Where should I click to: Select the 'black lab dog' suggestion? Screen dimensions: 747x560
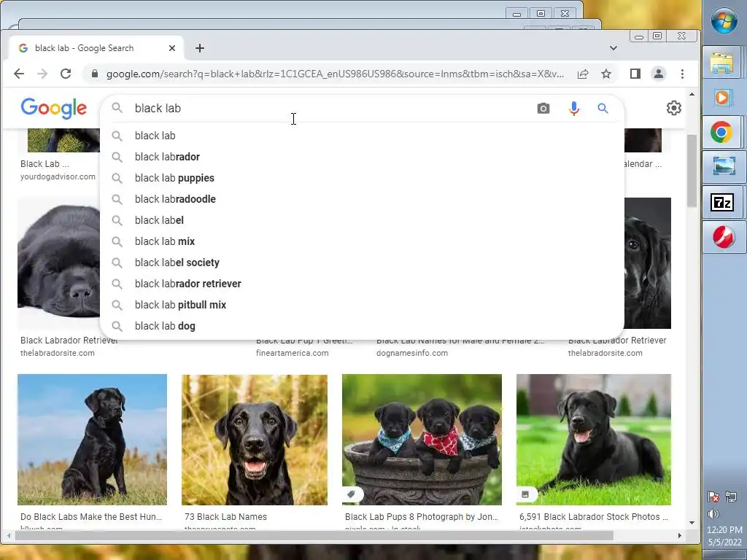[x=362, y=326]
